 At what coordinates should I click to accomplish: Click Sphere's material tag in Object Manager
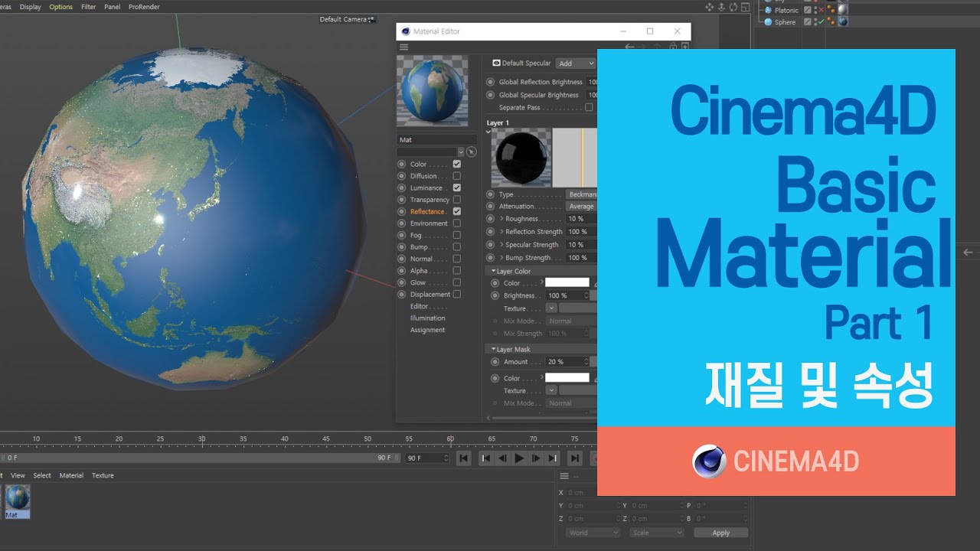coord(842,22)
